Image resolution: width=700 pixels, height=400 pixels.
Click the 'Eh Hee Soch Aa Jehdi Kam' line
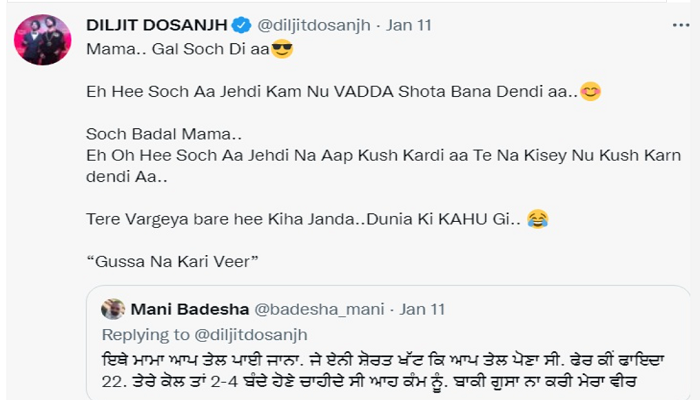click(x=332, y=92)
